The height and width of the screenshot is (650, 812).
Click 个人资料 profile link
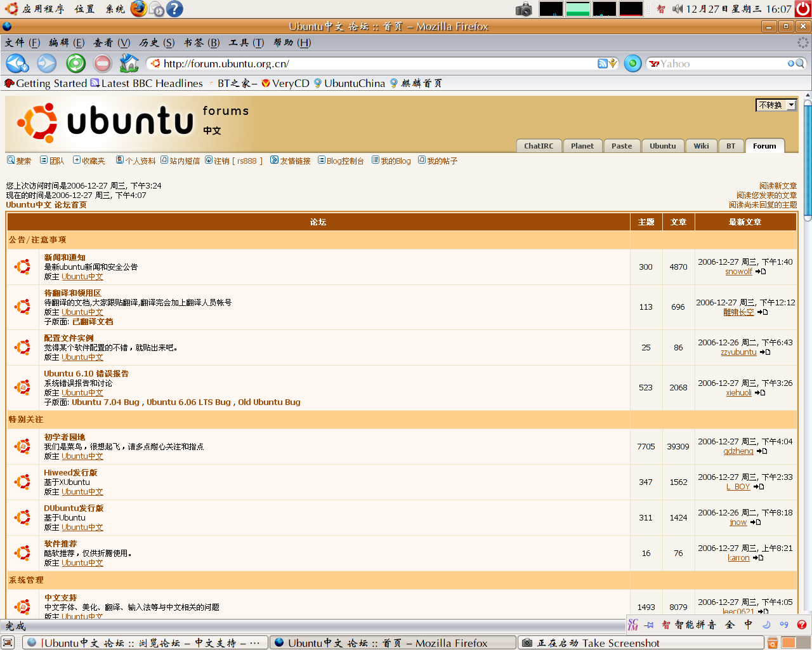(x=136, y=161)
